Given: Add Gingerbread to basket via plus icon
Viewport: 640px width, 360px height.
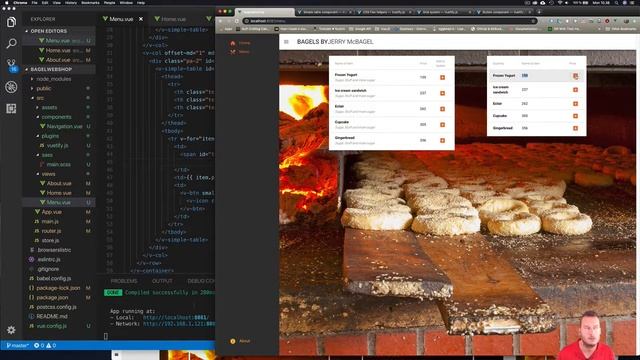Looking at the screenshot, I should [442, 140].
